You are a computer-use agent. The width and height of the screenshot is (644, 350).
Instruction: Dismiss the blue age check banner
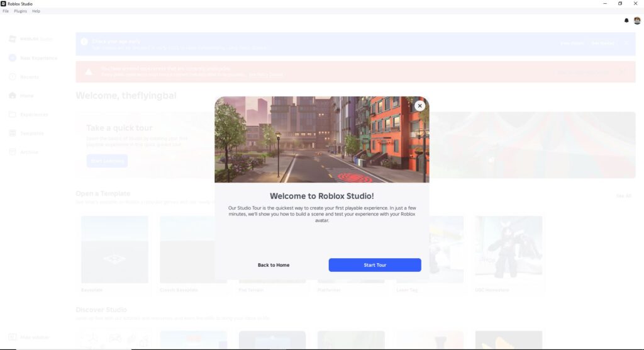click(x=626, y=43)
